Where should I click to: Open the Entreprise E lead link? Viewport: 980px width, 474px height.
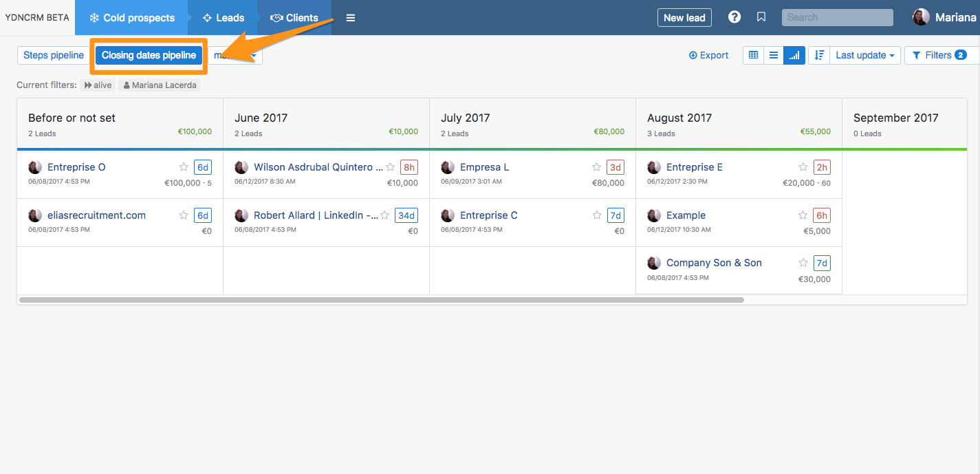click(694, 167)
